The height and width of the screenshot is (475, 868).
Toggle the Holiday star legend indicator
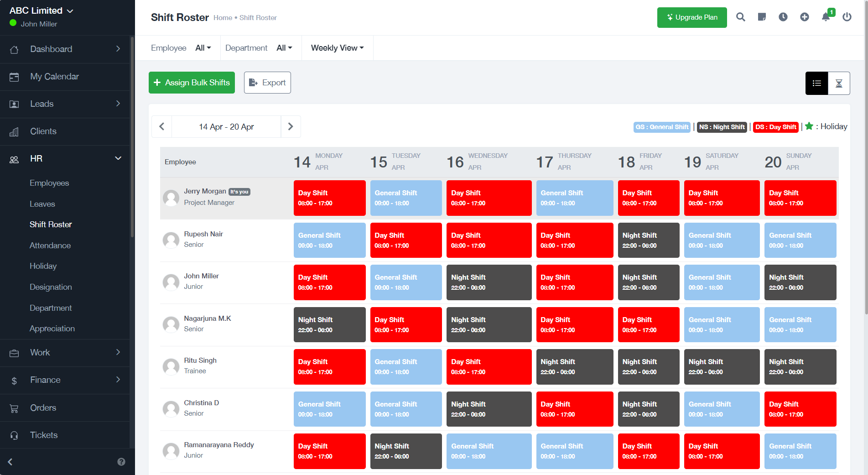[809, 126]
